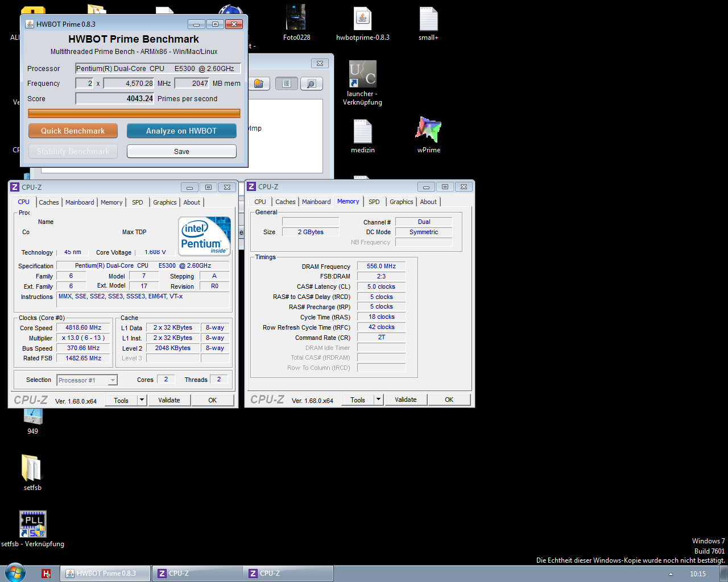Click OK in right CPU-Z window
The image size is (728, 582).
449,400
